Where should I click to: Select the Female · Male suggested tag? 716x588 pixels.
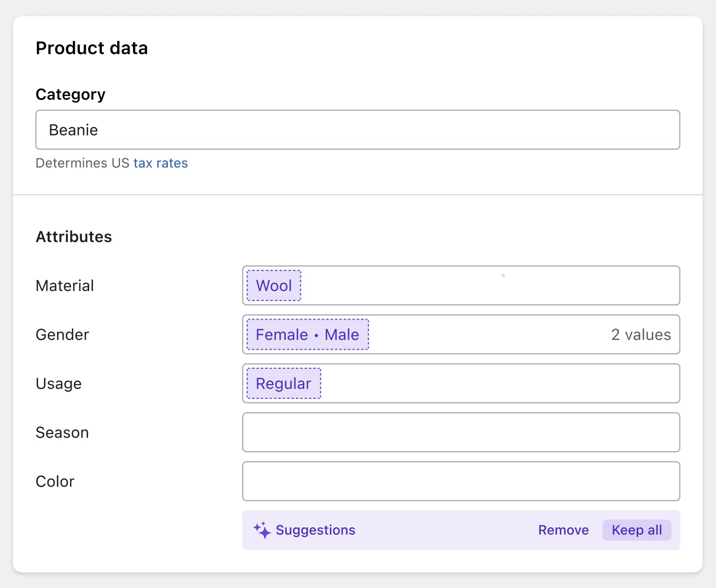(307, 335)
